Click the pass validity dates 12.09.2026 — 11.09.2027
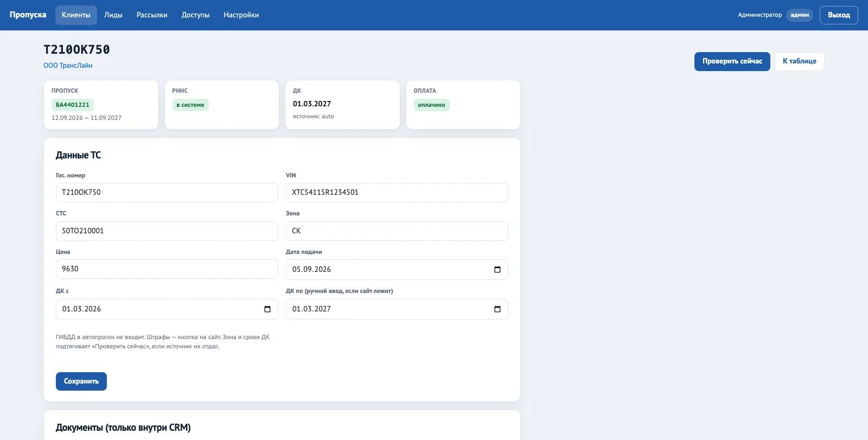The width and height of the screenshot is (868, 440). 86,118
